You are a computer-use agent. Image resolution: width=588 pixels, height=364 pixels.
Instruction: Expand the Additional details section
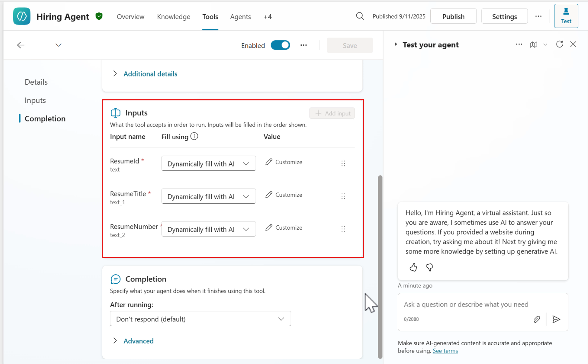150,74
